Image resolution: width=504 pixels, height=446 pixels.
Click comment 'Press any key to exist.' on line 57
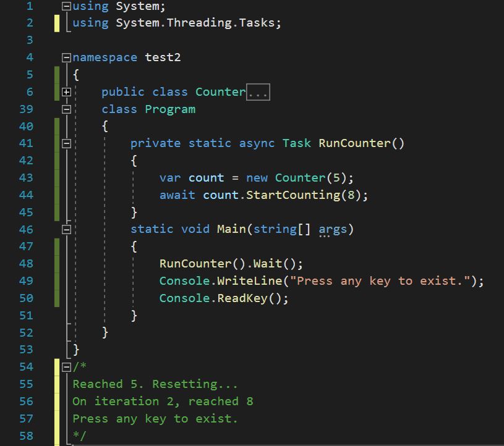point(155,419)
